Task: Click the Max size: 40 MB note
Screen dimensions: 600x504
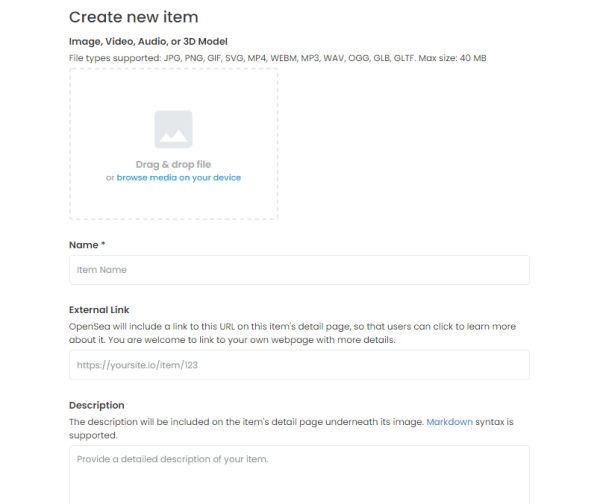Action: point(452,58)
